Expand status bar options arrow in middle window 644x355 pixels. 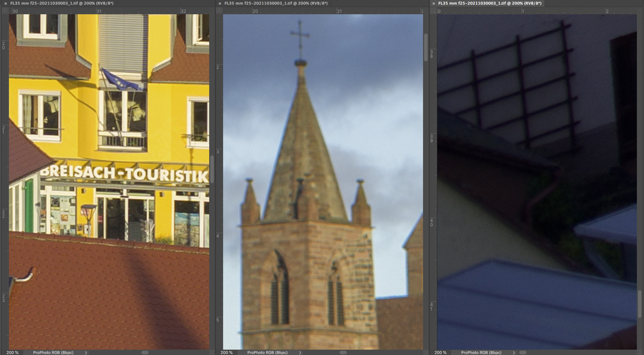tap(300, 353)
